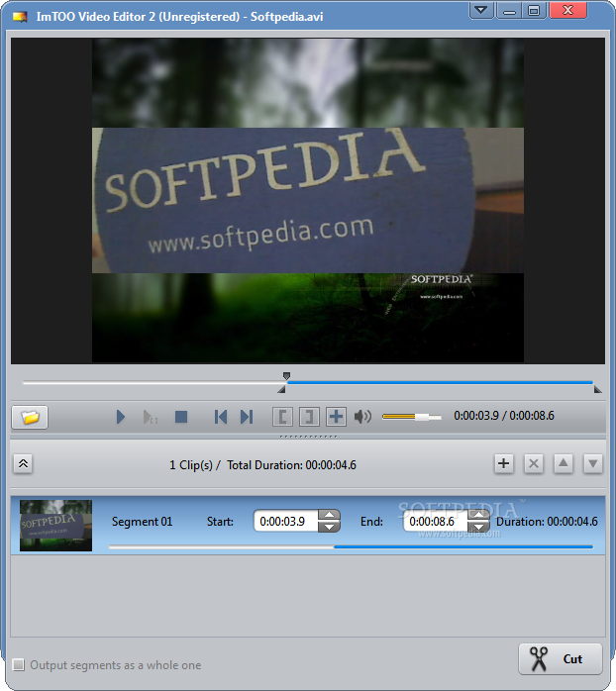
Task: Delete the selected clip with X button
Action: 534,463
